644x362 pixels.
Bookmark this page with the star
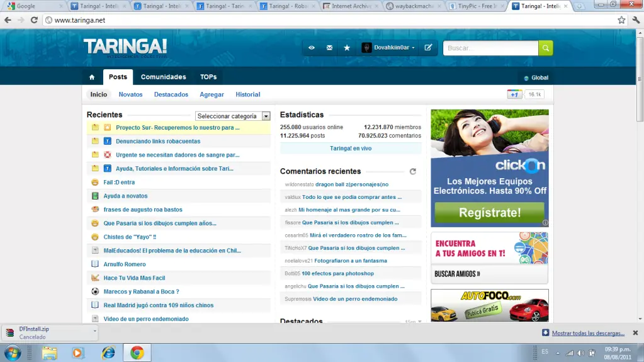coord(621,20)
